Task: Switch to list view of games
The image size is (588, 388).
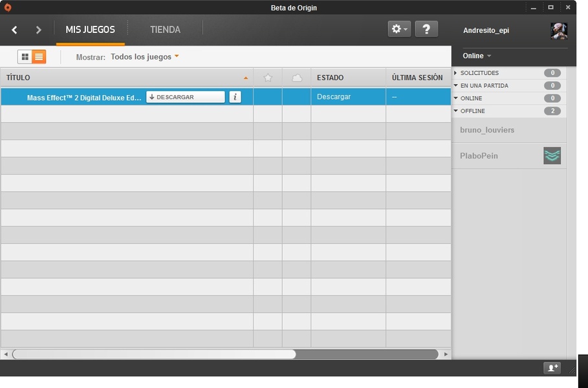Action: [39, 57]
